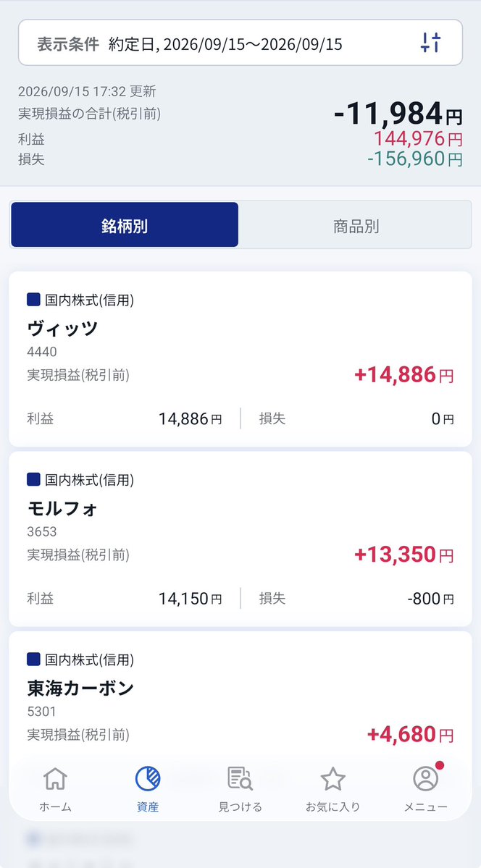The width and height of the screenshot is (481, 868).
Task: Select the 銘柄別 segment
Action: click(125, 224)
